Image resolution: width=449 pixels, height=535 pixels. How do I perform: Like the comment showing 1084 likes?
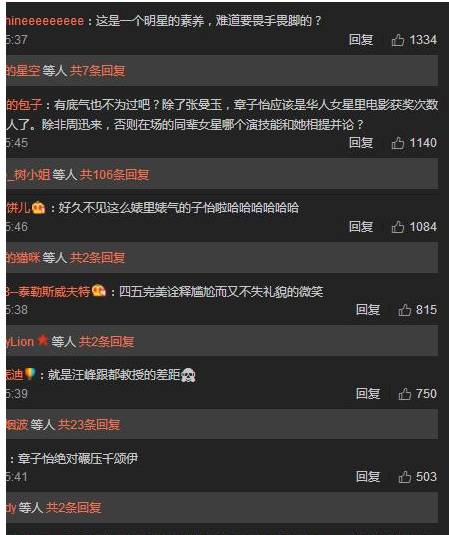[398, 227]
